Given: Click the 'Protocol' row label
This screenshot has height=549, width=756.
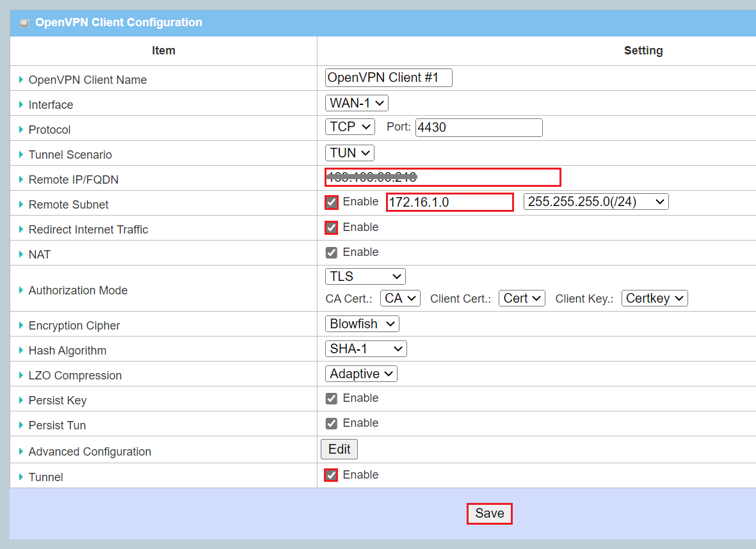Looking at the screenshot, I should pyautogui.click(x=49, y=130).
